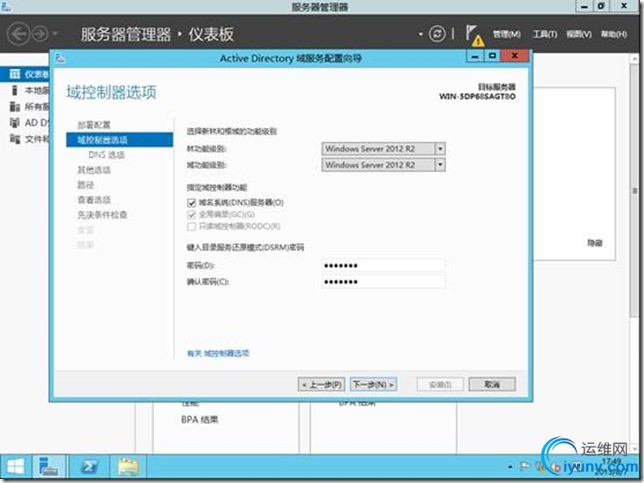
Task: Open Server Manager from the taskbar
Action: [48, 467]
